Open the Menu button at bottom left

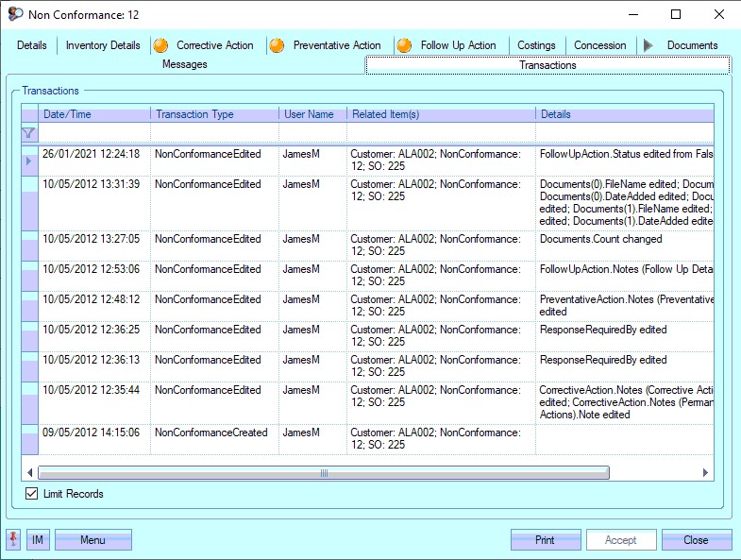[x=93, y=539]
